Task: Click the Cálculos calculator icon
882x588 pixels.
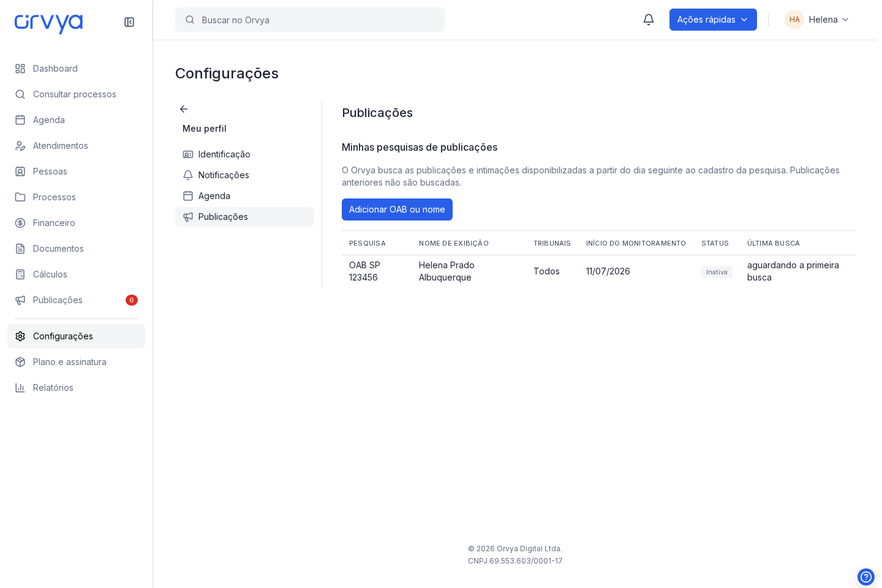Action: tap(20, 274)
